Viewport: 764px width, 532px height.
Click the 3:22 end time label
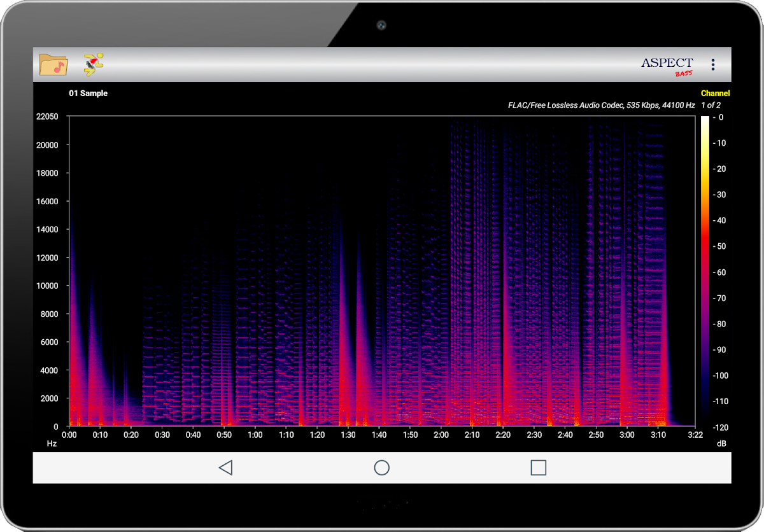[x=695, y=435]
